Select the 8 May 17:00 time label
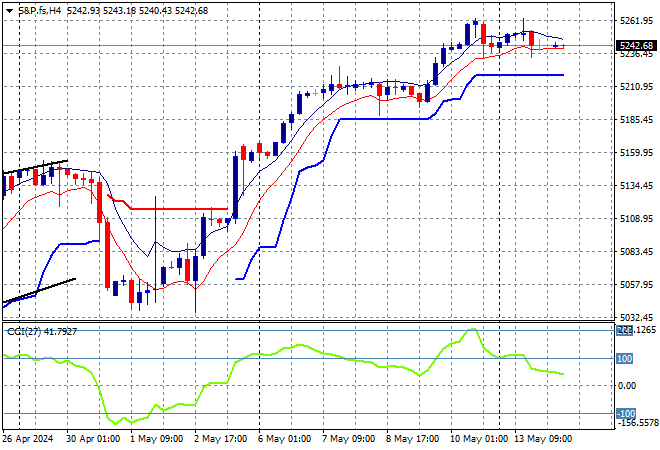The width and height of the screenshot is (660, 450). pos(412,439)
